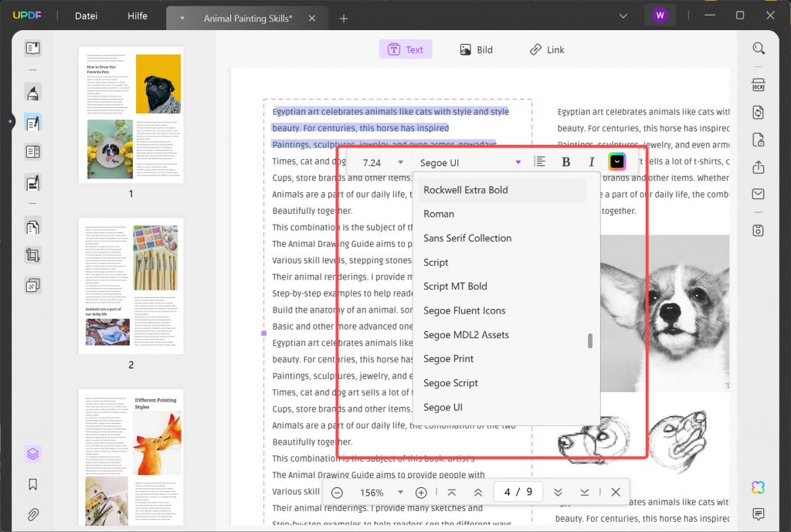Go to the previous page arrow
Screen dimensions: 791x532
(x=477, y=492)
